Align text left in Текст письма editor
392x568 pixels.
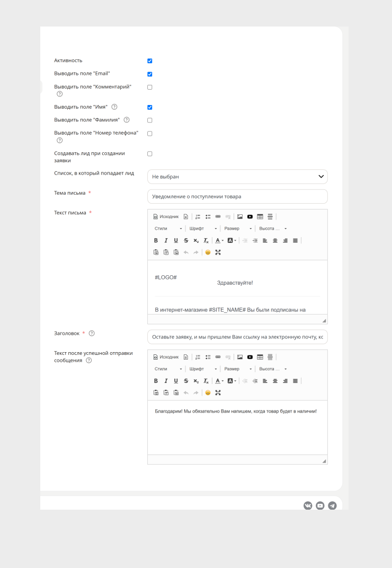[265, 241]
